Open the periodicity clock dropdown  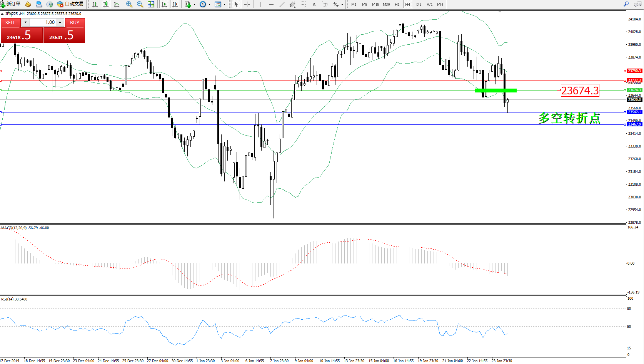click(x=209, y=5)
